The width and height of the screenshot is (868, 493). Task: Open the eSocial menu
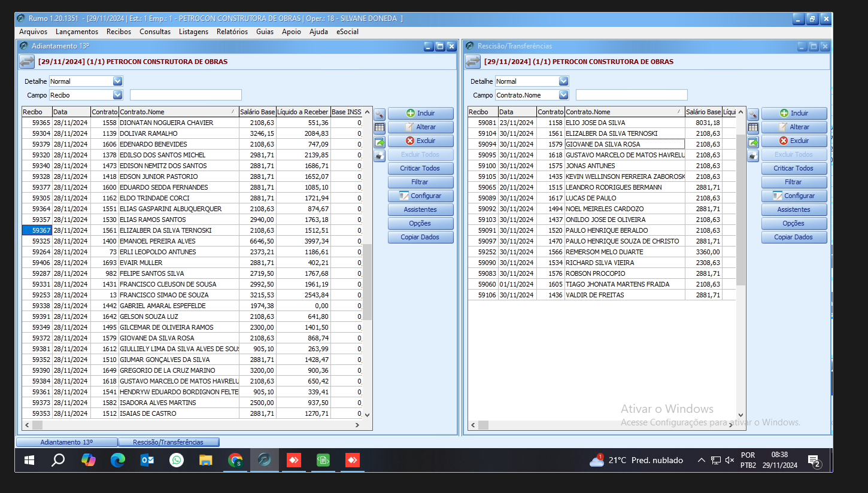tap(347, 32)
